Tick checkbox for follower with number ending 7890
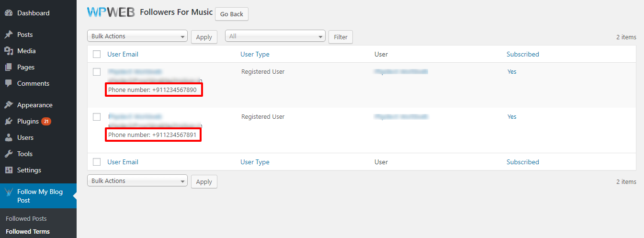 coord(97,72)
